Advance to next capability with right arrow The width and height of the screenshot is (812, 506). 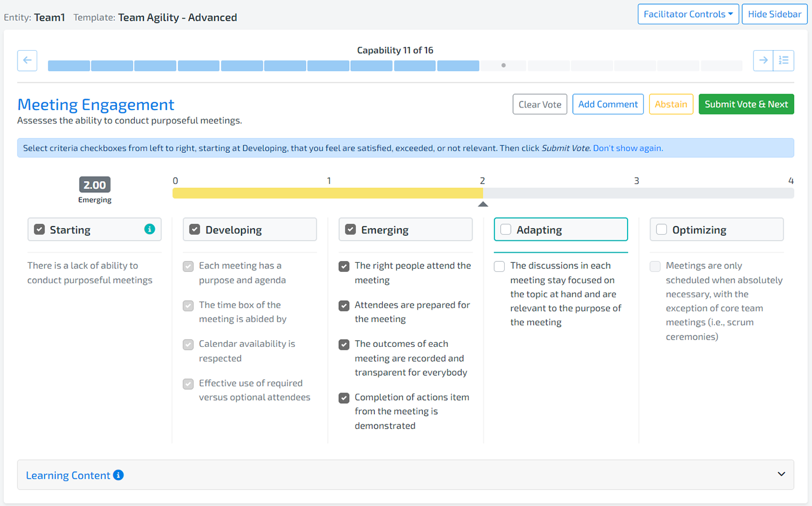click(763, 60)
